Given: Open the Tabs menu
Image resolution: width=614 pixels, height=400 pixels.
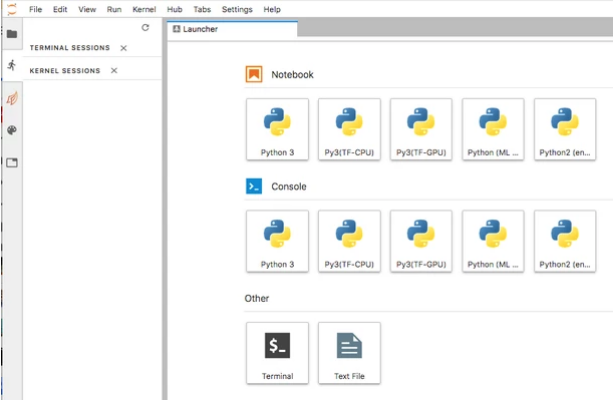Looking at the screenshot, I should click(x=202, y=9).
